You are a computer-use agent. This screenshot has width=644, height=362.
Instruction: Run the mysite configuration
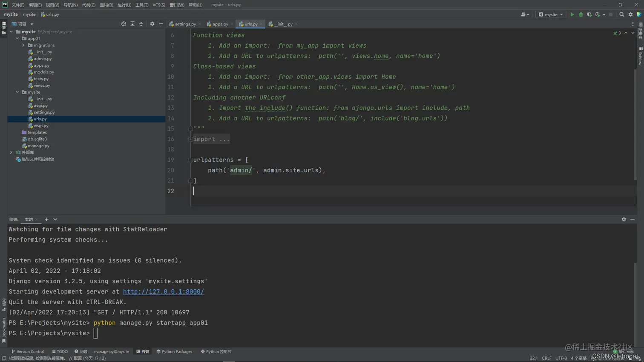(572, 14)
